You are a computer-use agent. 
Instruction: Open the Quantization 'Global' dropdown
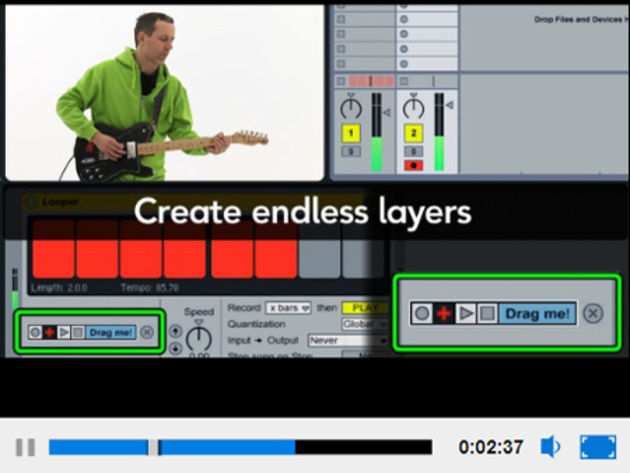(365, 324)
